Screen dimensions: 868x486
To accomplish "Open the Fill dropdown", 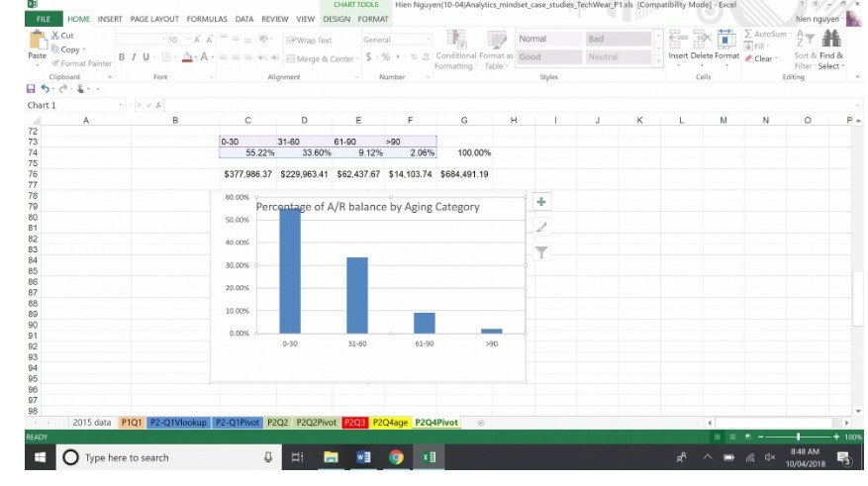I will tap(755, 46).
